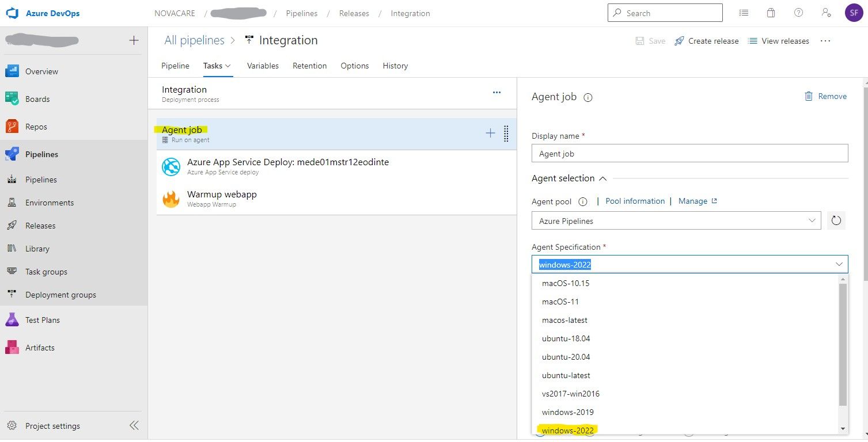This screenshot has width=868, height=442.
Task: Switch to the Pipeline tab
Action: coord(175,66)
